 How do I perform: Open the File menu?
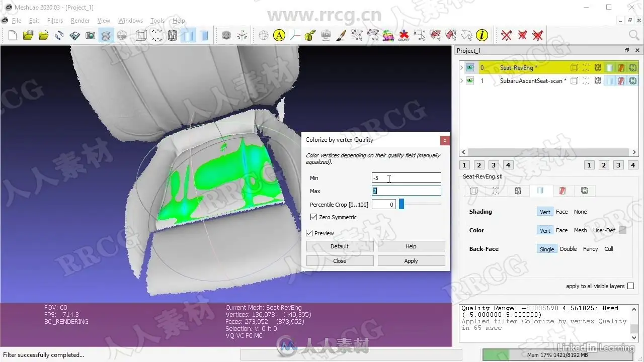17,21
